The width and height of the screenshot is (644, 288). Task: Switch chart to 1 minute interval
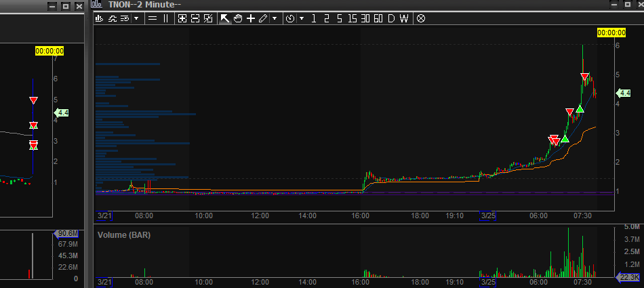(314, 18)
